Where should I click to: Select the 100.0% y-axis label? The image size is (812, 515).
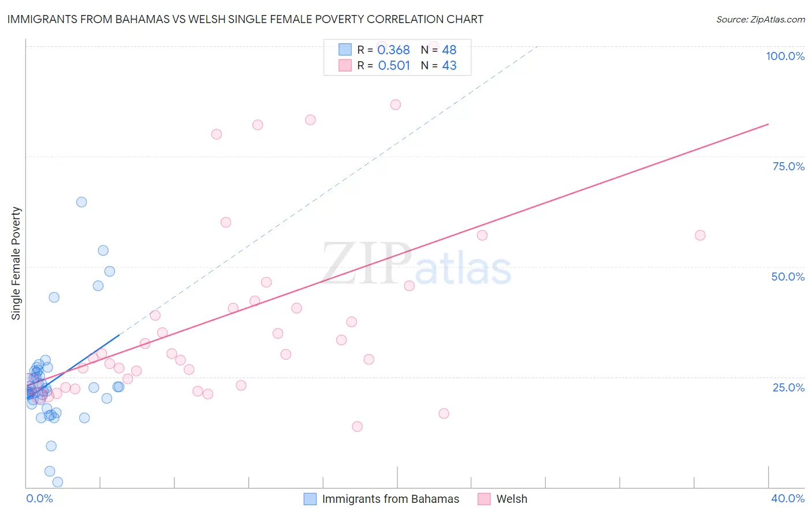tap(785, 56)
